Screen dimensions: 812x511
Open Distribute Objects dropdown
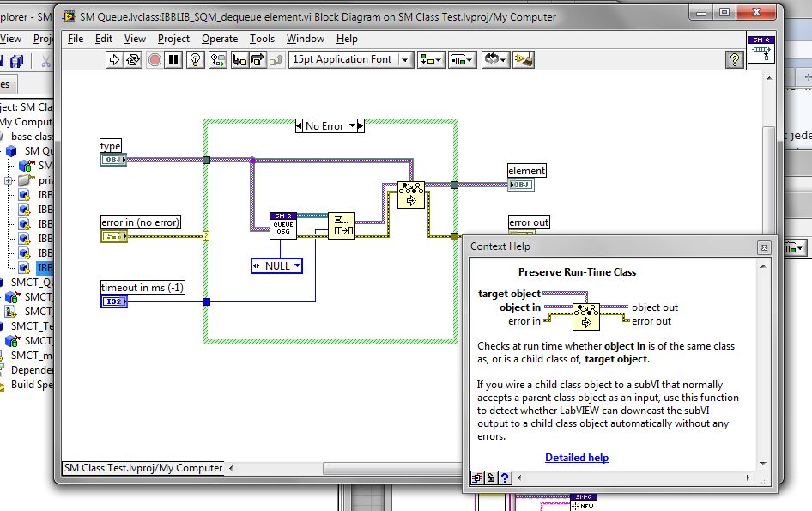pos(462,59)
